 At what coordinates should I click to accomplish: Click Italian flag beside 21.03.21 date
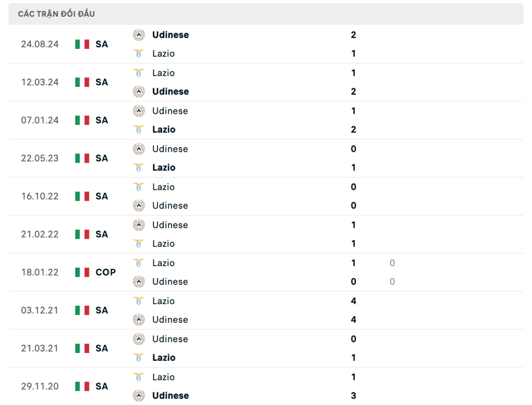pyautogui.click(x=82, y=348)
